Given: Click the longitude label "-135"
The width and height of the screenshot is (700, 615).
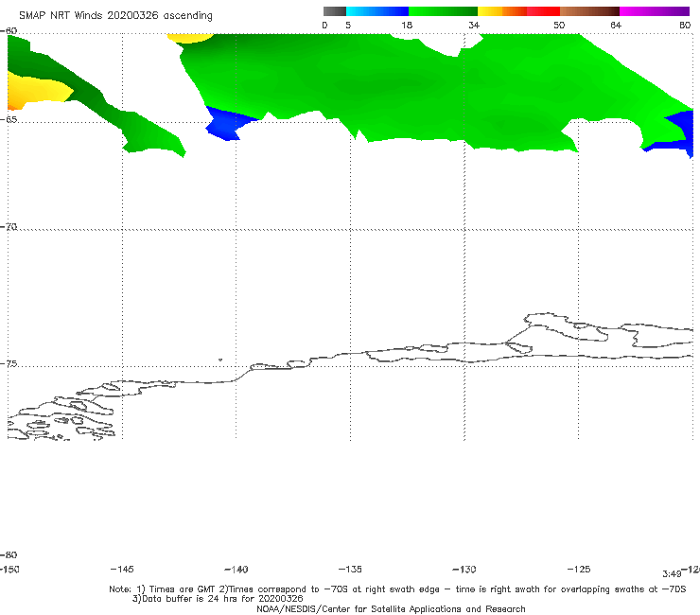Looking at the screenshot, I should [350, 570].
